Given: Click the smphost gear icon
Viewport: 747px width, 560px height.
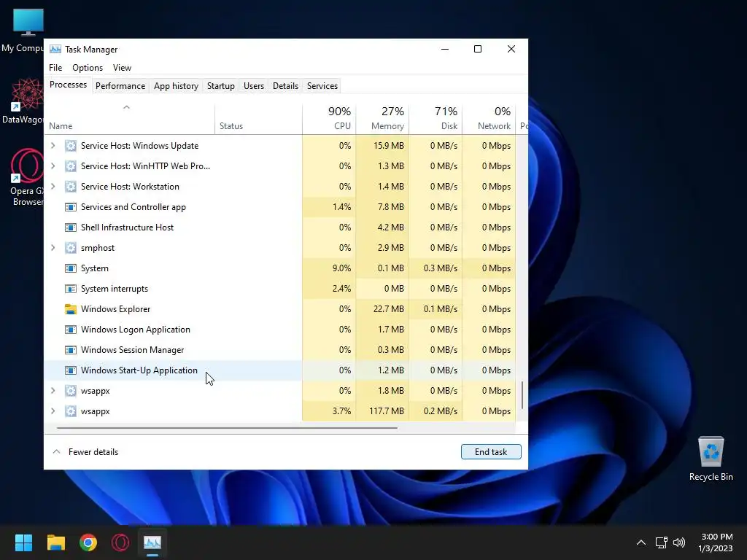Looking at the screenshot, I should tap(71, 248).
